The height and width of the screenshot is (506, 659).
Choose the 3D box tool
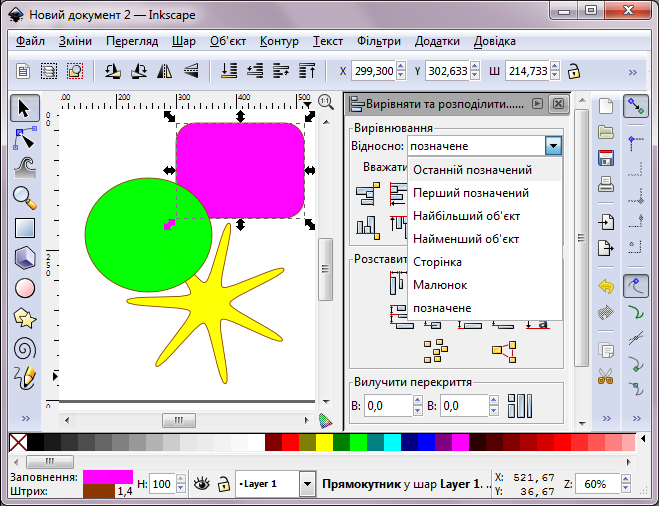25,257
